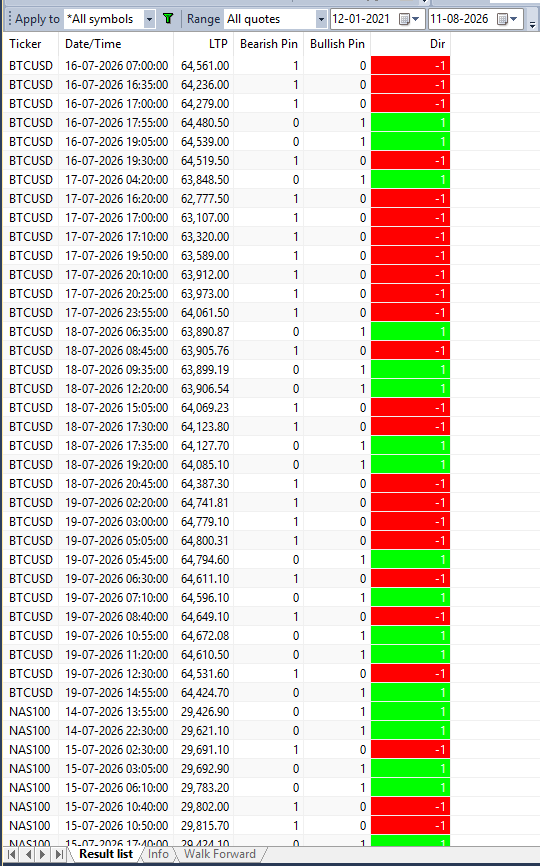Switch to the Info tab
Viewport: 540px width, 866px height.
(x=158, y=854)
